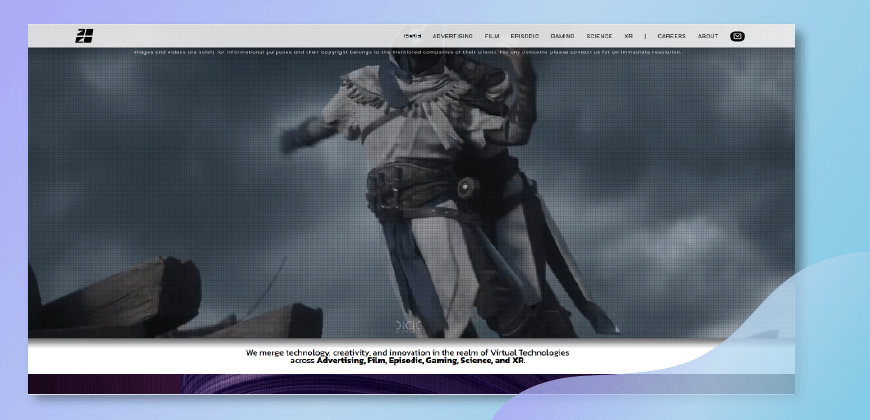Open the contact envelope icon

click(x=737, y=36)
